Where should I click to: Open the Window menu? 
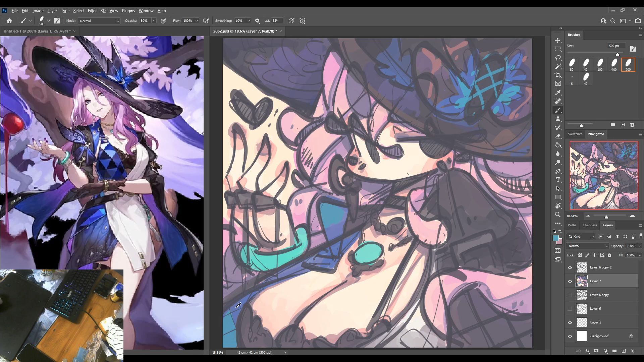point(146,11)
